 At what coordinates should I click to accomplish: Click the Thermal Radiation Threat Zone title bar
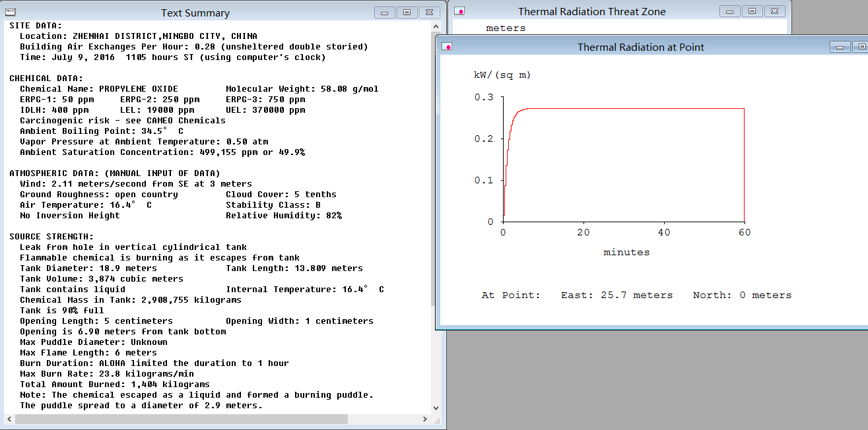[592, 11]
